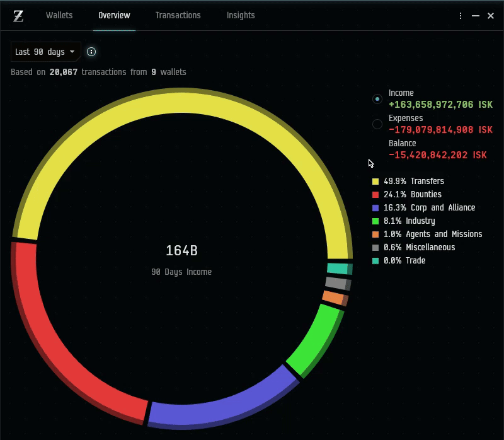The height and width of the screenshot is (440, 504).
Task: Switch to the Wallets tab
Action: pyautogui.click(x=59, y=15)
